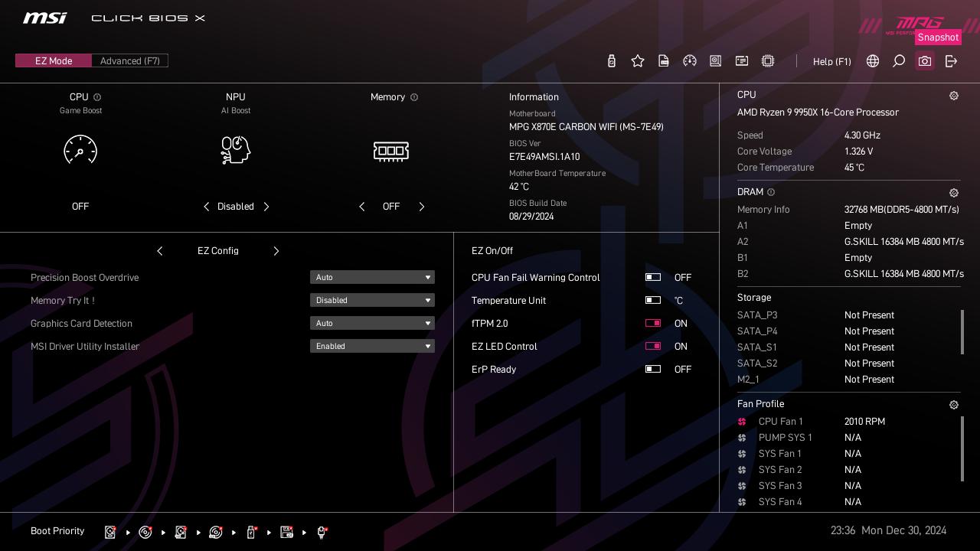Viewport: 980px width, 551px height.
Task: Open the Graphics Card Detection dropdown
Action: 372,323
